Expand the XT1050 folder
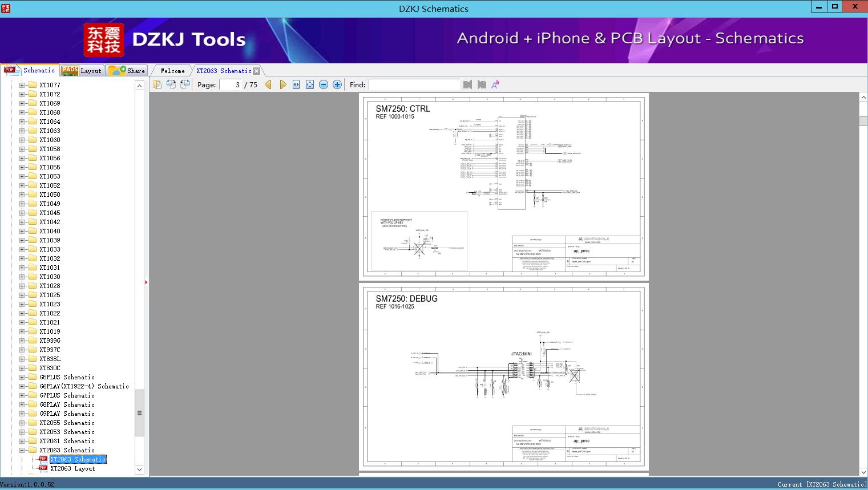The height and width of the screenshot is (490, 868). [22, 195]
